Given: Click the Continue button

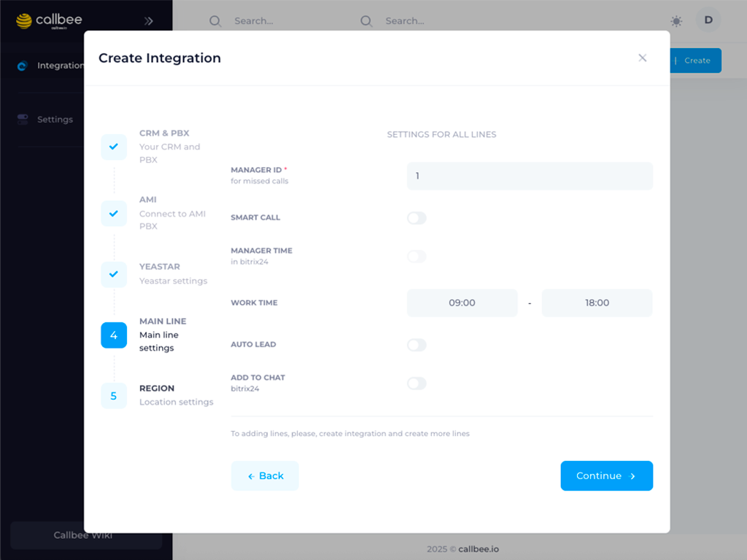Looking at the screenshot, I should (x=606, y=476).
